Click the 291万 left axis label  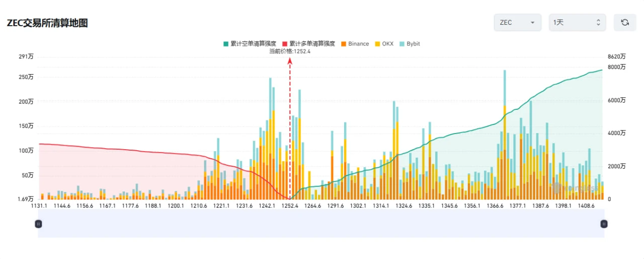tap(25, 57)
